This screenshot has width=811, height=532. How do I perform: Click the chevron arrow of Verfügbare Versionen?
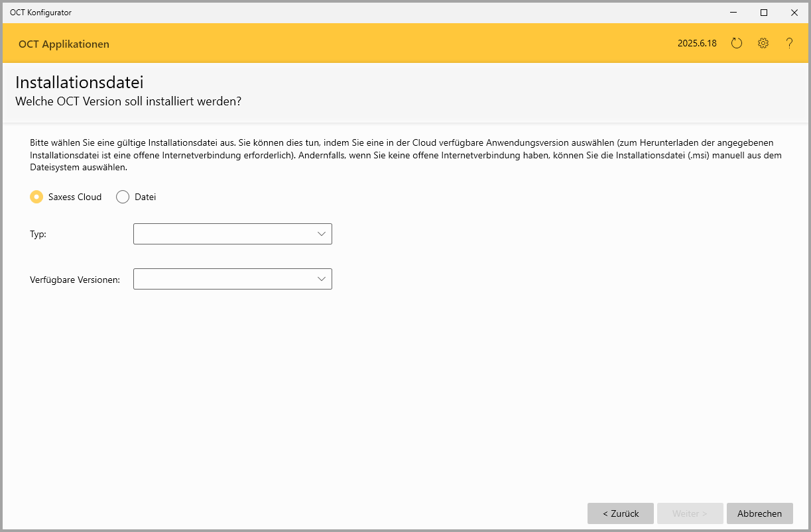pos(322,279)
